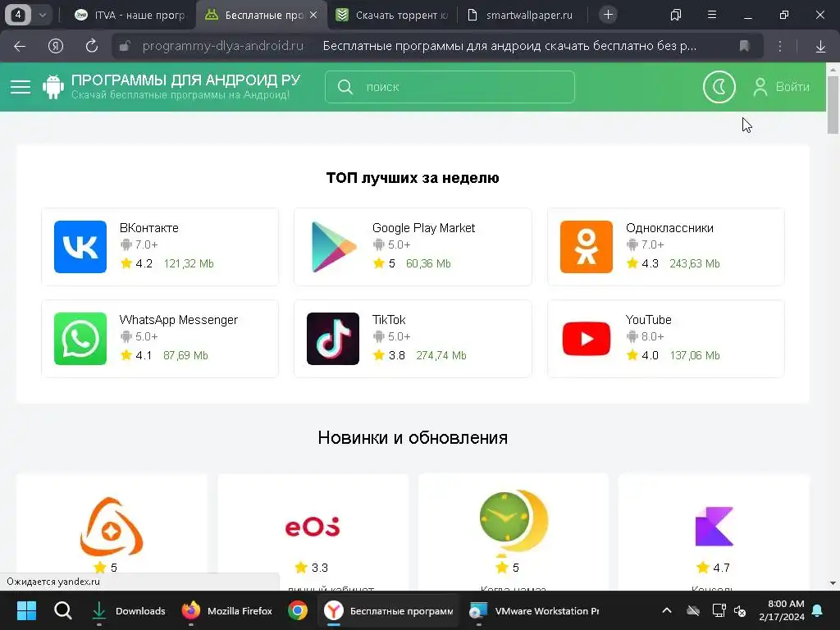
Task: Open Windows taskbar search
Action: pyautogui.click(x=62, y=610)
